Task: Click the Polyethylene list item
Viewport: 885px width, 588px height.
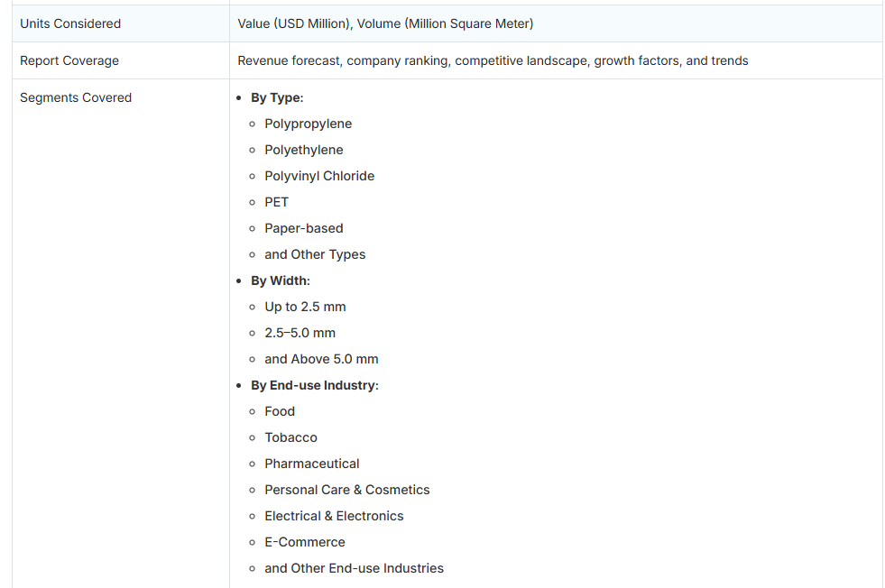Action: click(303, 150)
